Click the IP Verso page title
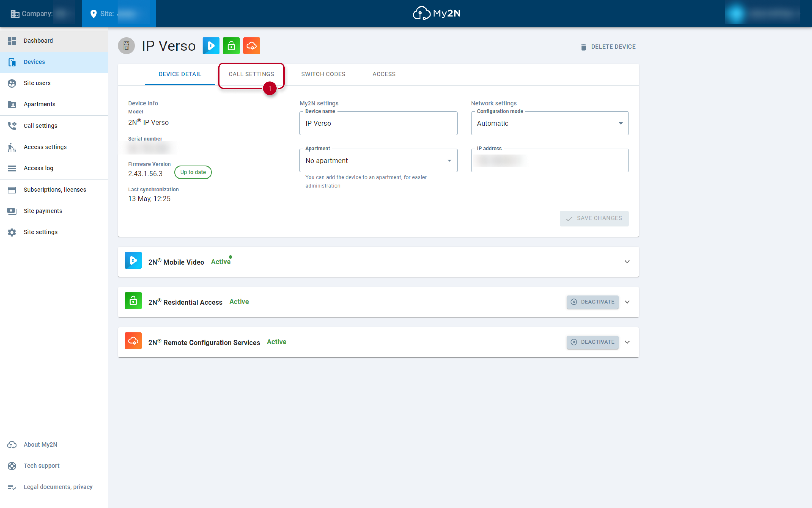This screenshot has width=812, height=508. [169, 46]
